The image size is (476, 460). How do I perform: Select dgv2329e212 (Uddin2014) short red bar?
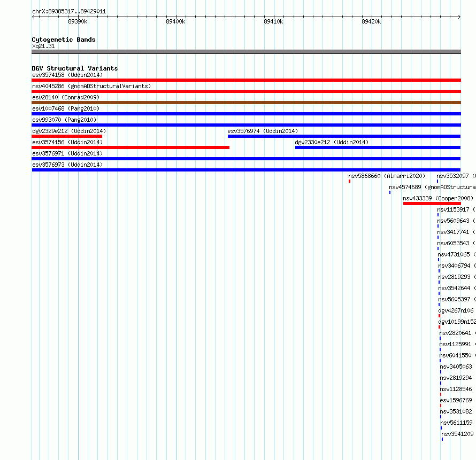pyautogui.click(x=67, y=136)
